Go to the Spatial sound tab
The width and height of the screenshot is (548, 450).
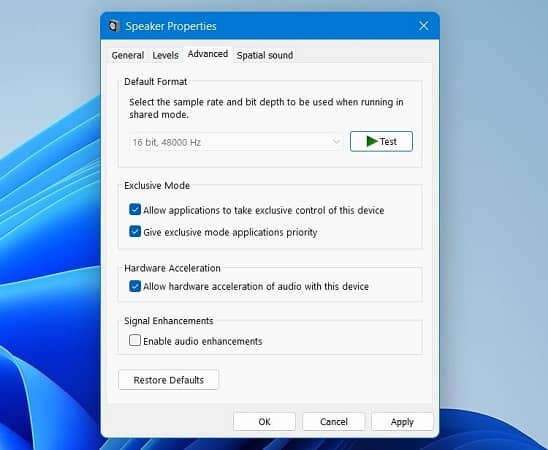coord(265,55)
